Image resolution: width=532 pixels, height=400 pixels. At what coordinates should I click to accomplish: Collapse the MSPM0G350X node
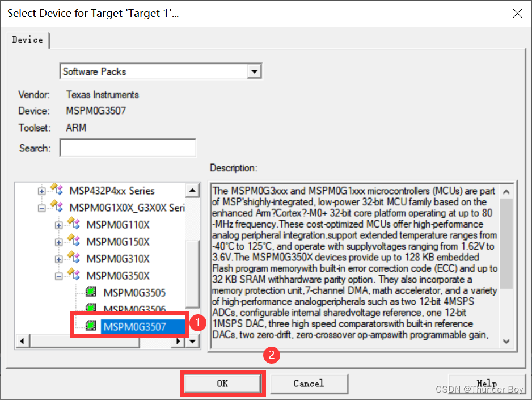(x=58, y=276)
